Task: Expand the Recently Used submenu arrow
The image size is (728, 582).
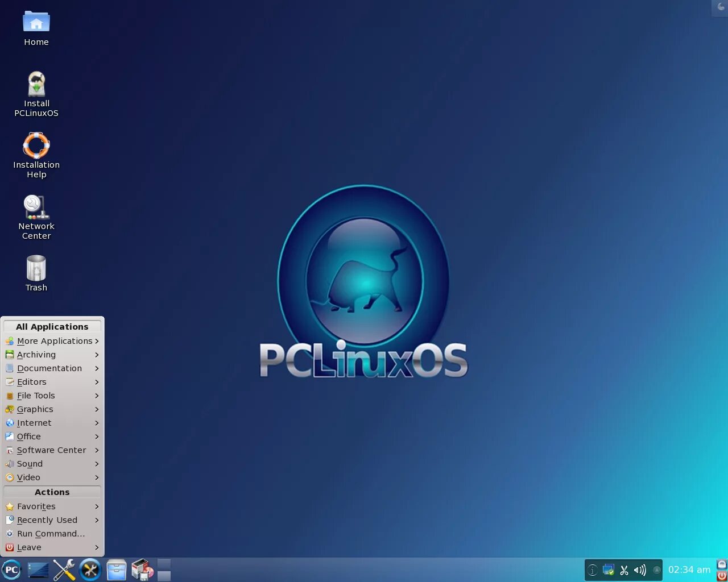Action: click(97, 520)
